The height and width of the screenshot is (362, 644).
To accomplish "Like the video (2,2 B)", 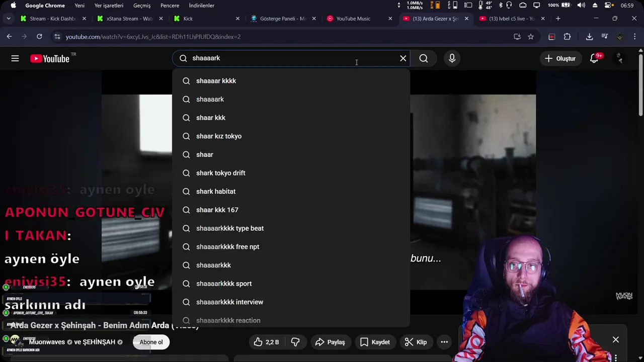I will coord(267,342).
